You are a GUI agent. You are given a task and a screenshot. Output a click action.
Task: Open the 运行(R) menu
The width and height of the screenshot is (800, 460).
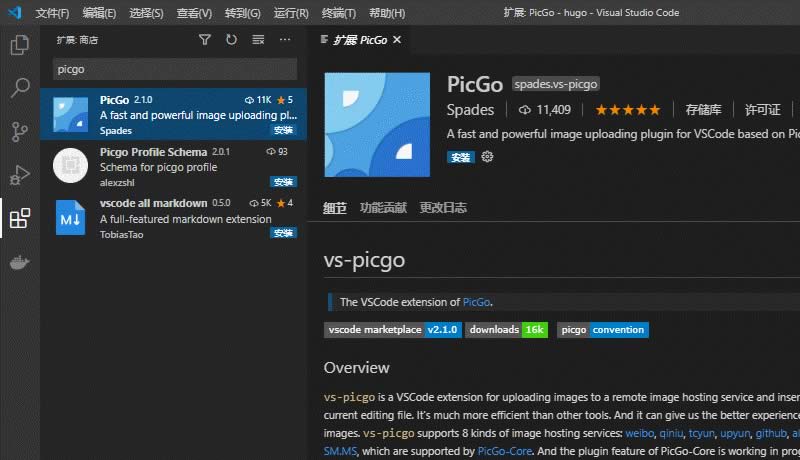coord(291,13)
